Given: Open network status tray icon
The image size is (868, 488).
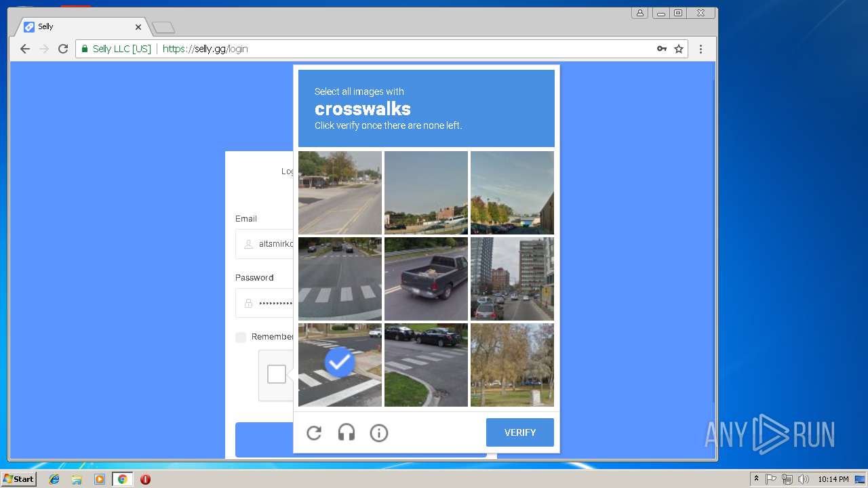Looking at the screenshot, I should 787,479.
